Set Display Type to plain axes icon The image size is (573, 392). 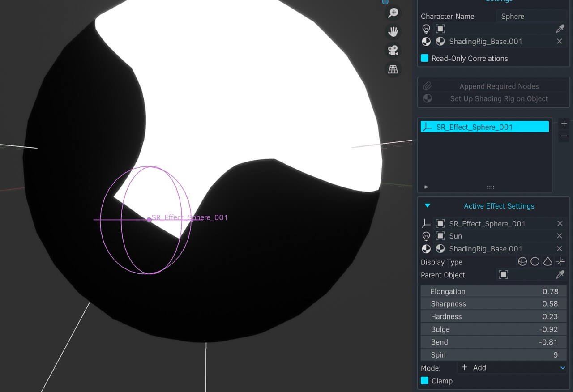[560, 262]
